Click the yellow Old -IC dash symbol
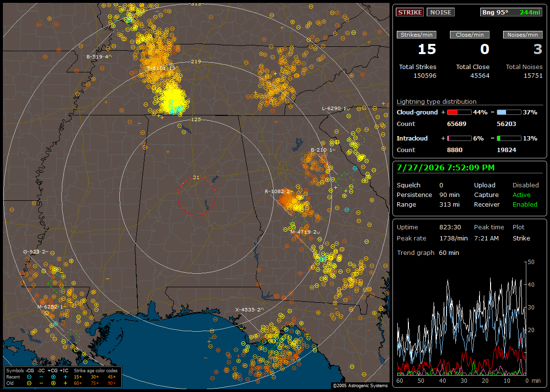 (x=41, y=383)
